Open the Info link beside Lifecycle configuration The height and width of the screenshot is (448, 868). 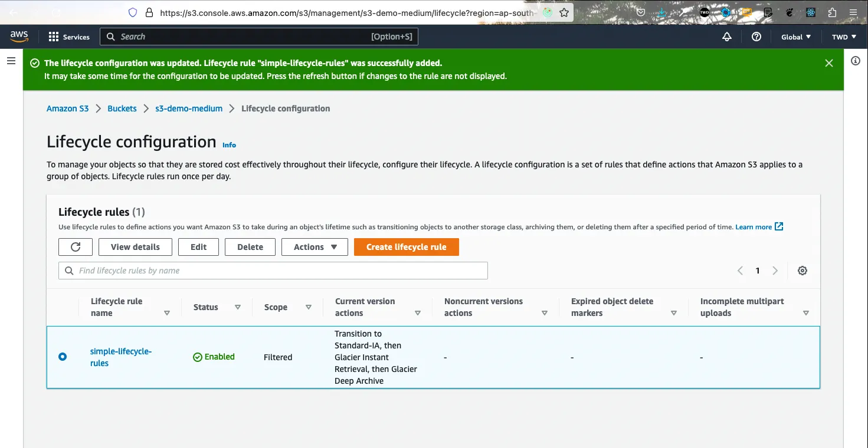229,144
